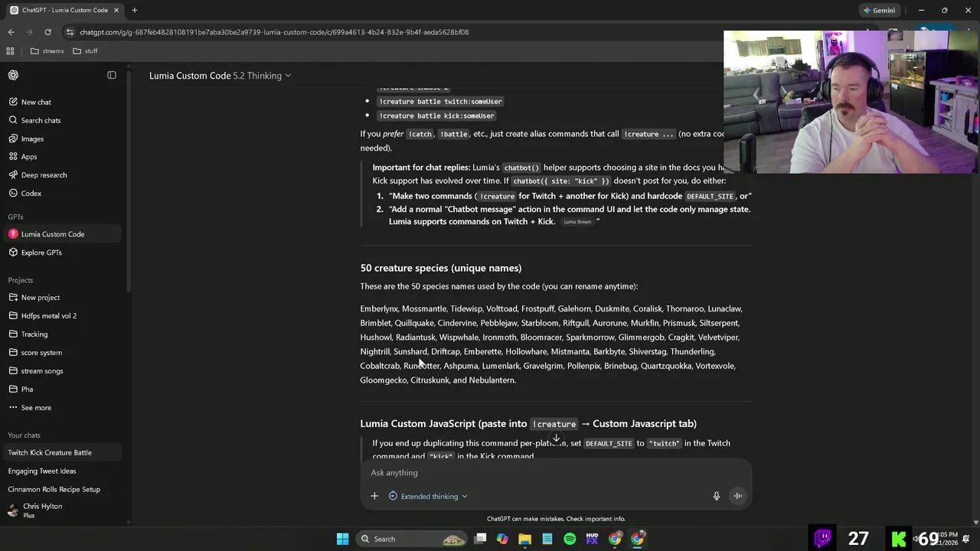Screen dimensions: 980x551
Task: Open Images in sidebar
Action: 32,139
